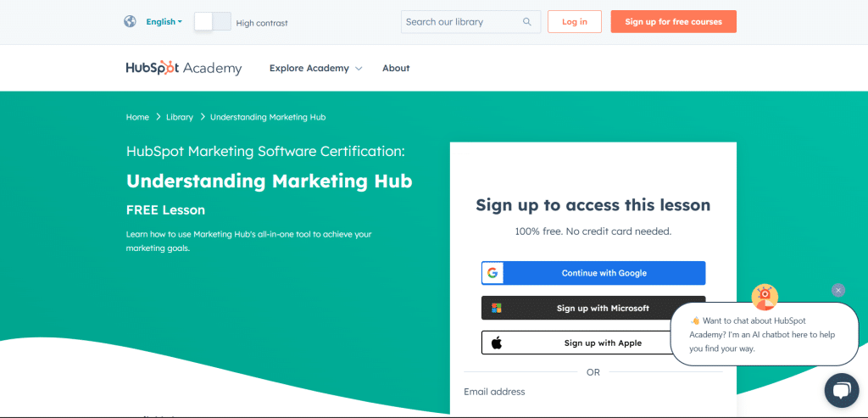Click the Understanding Marketing Hub heading
This screenshot has width=868, height=418.
269,181
